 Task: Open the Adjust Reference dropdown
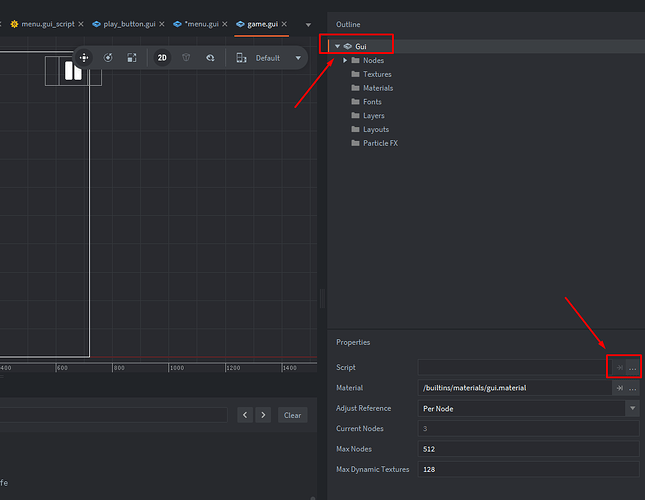[x=632, y=408]
